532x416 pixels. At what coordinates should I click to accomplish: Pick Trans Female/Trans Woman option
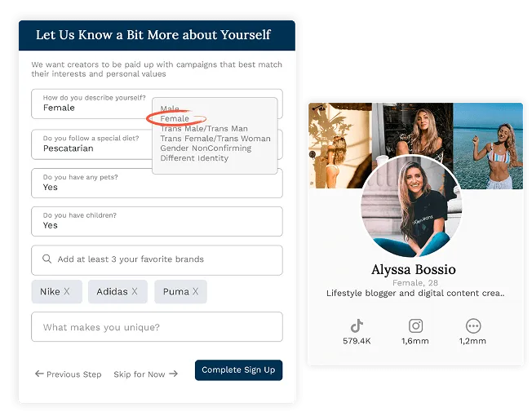pyautogui.click(x=215, y=139)
